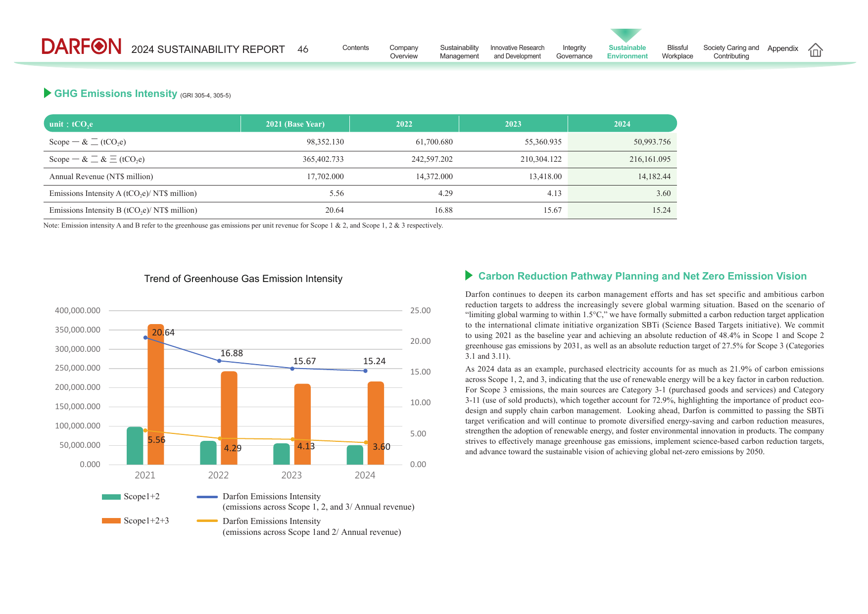Click the GHG Emissions Intensity heading
Screen dimensions: 868x614
click(115, 94)
